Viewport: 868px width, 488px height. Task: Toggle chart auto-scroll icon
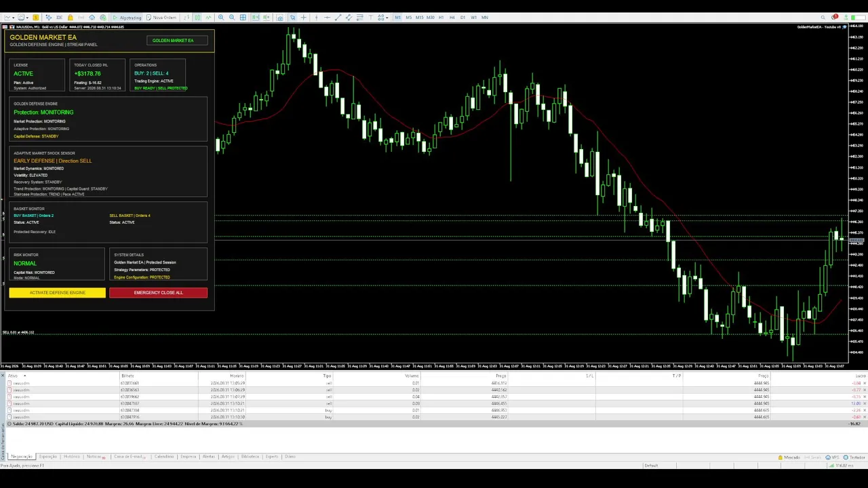(256, 18)
